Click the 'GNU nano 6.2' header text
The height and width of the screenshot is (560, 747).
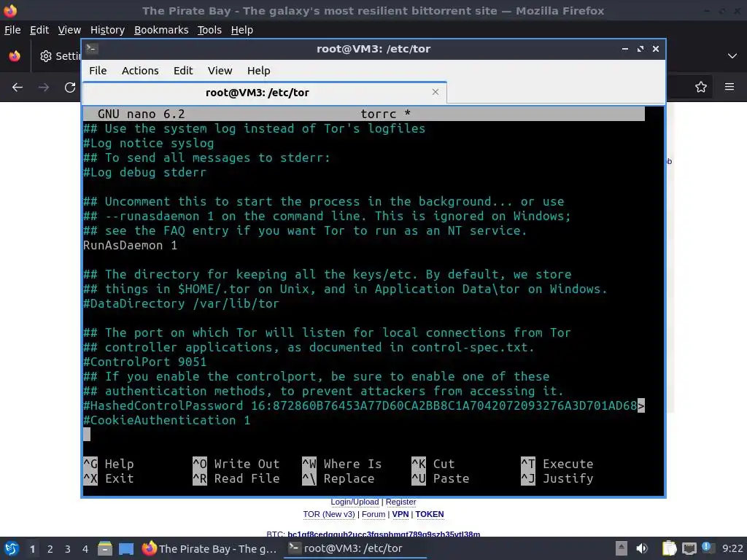pos(141,114)
